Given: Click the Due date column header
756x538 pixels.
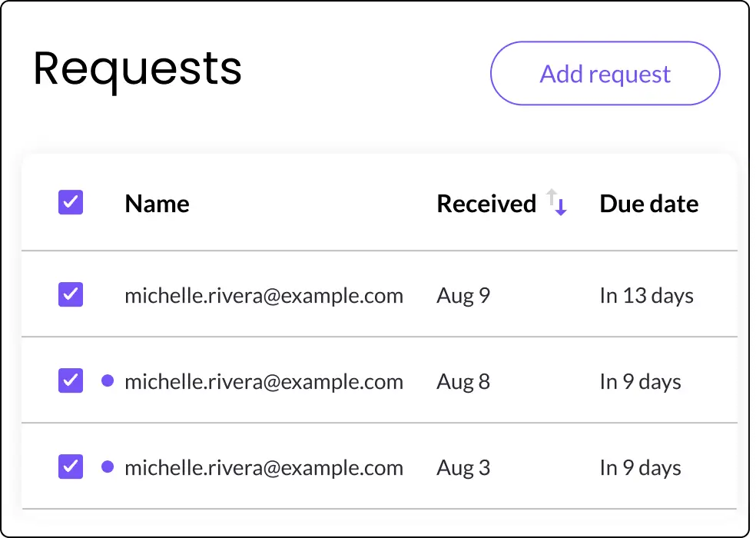Looking at the screenshot, I should 649,204.
